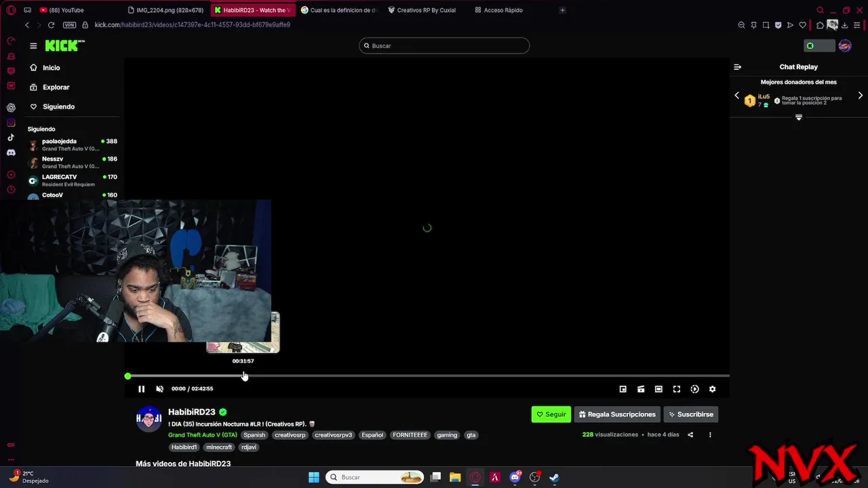This screenshot has height=488, width=868.
Task: Open browser extensions puzzle icon
Action: coord(820,25)
